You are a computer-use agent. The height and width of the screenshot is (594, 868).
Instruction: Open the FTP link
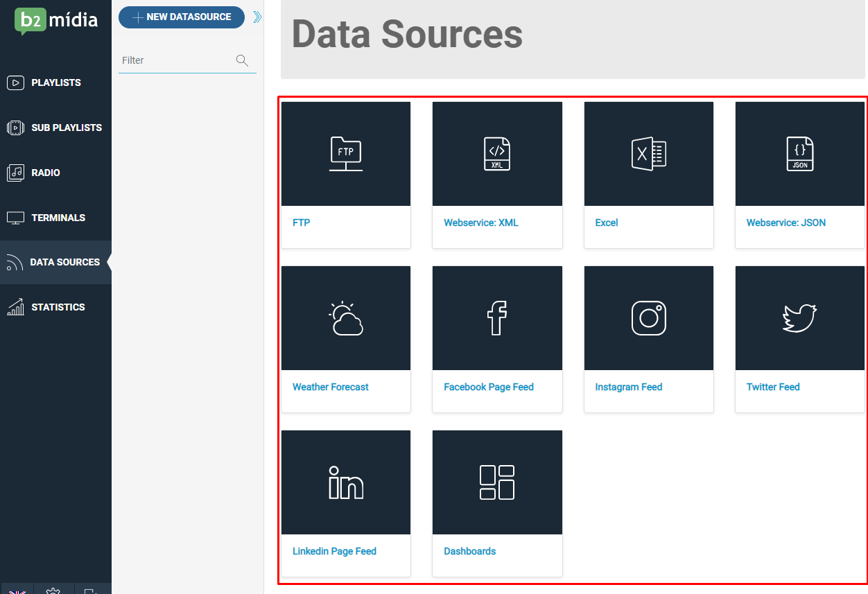coord(302,222)
